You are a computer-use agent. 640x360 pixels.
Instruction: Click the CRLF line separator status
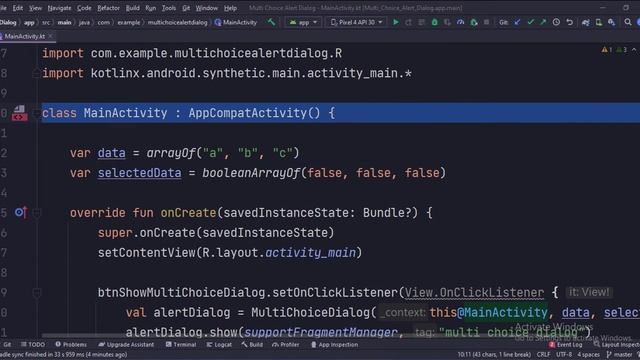coord(543,354)
